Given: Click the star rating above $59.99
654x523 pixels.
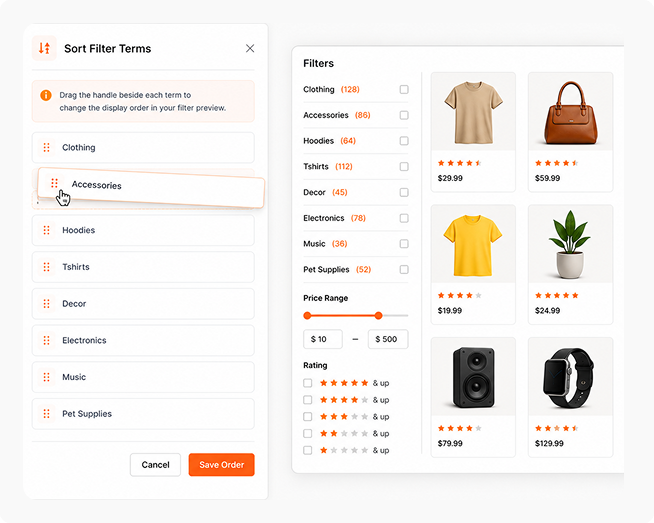Looking at the screenshot, I should (x=557, y=163).
